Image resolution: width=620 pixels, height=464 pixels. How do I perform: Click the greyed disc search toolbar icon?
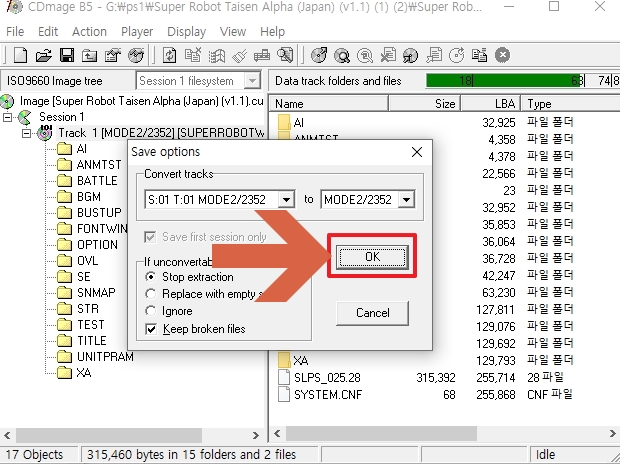pyautogui.click(x=365, y=55)
